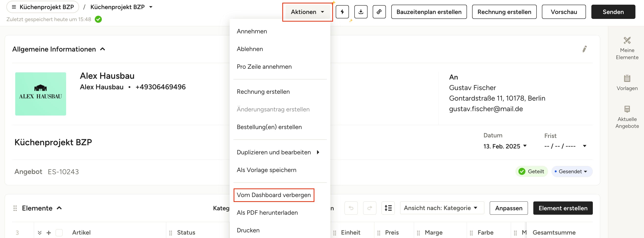
Task: Collapse the Elemente section
Action: (59, 208)
